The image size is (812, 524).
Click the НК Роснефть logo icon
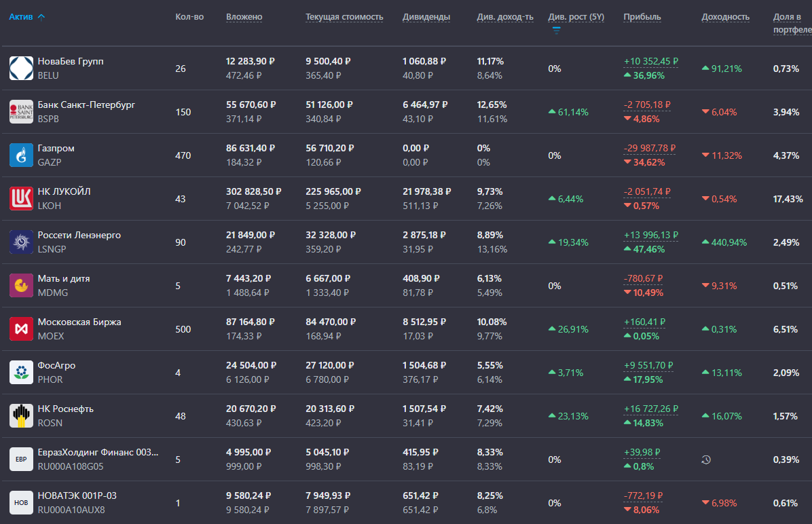(21, 416)
